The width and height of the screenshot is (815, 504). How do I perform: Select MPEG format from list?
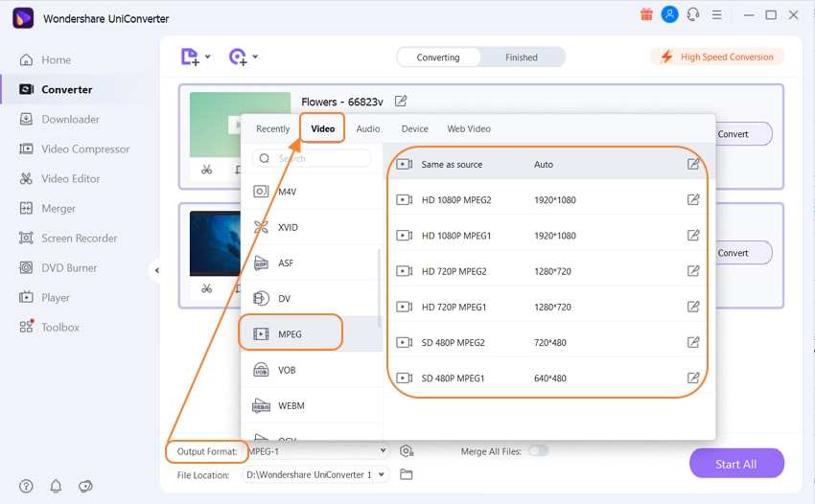click(x=311, y=333)
